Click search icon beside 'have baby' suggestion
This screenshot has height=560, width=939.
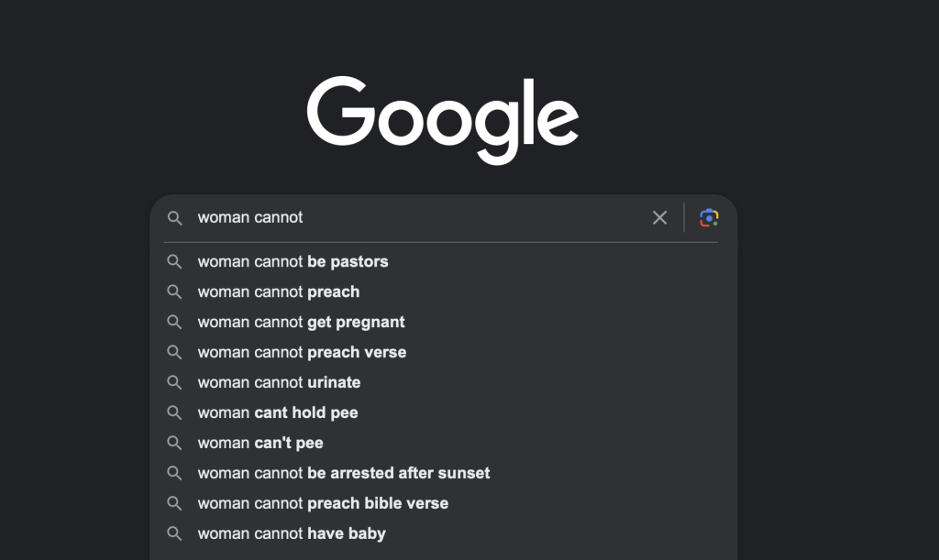[174, 533]
